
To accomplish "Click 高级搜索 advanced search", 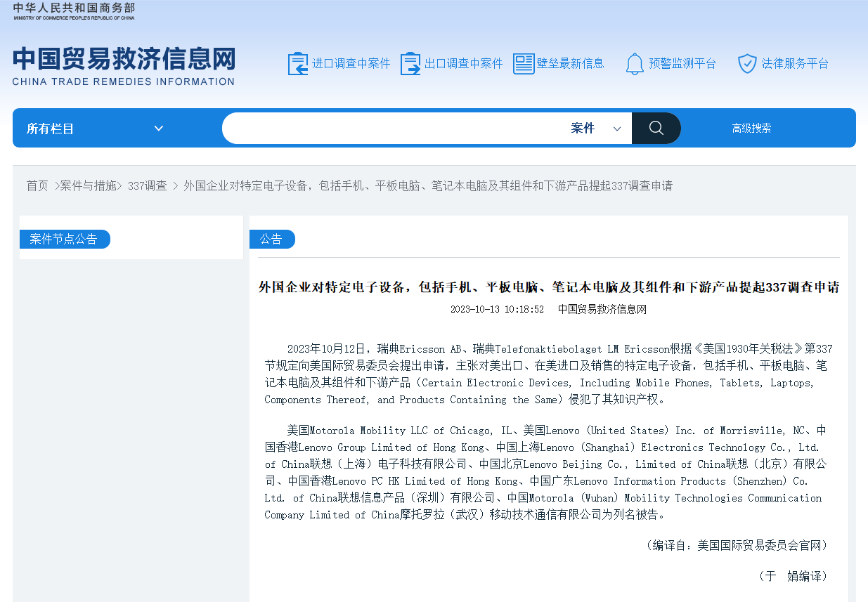I will [751, 129].
